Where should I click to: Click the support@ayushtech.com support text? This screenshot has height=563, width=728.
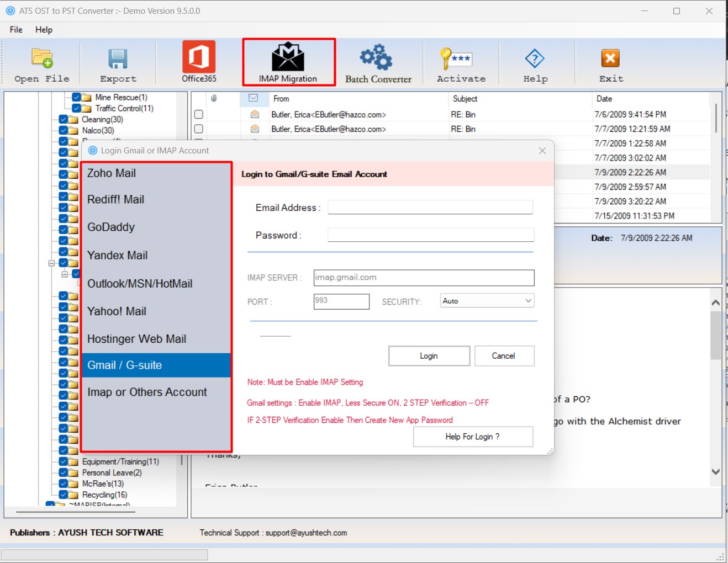(x=306, y=533)
